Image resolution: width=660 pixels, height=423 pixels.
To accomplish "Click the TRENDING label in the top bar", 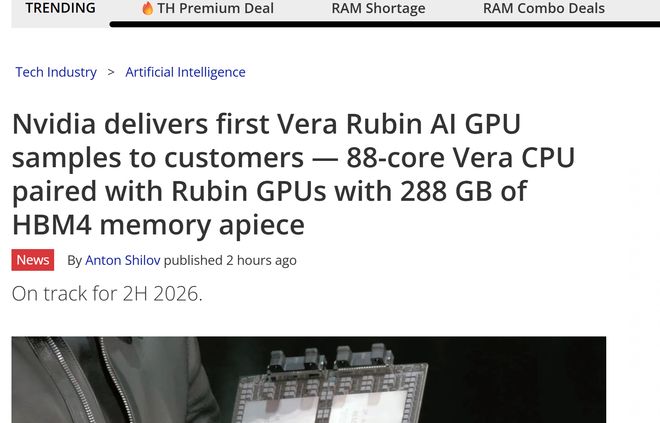I will 60,8.
